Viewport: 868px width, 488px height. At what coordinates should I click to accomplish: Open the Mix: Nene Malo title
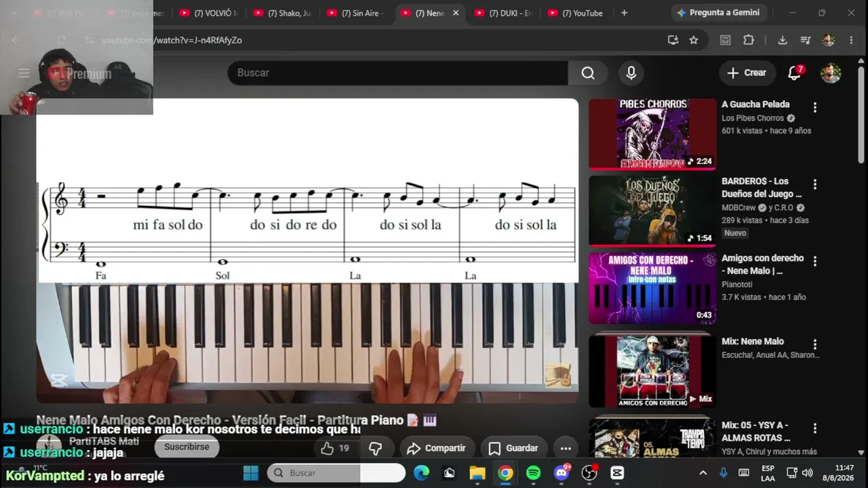753,342
